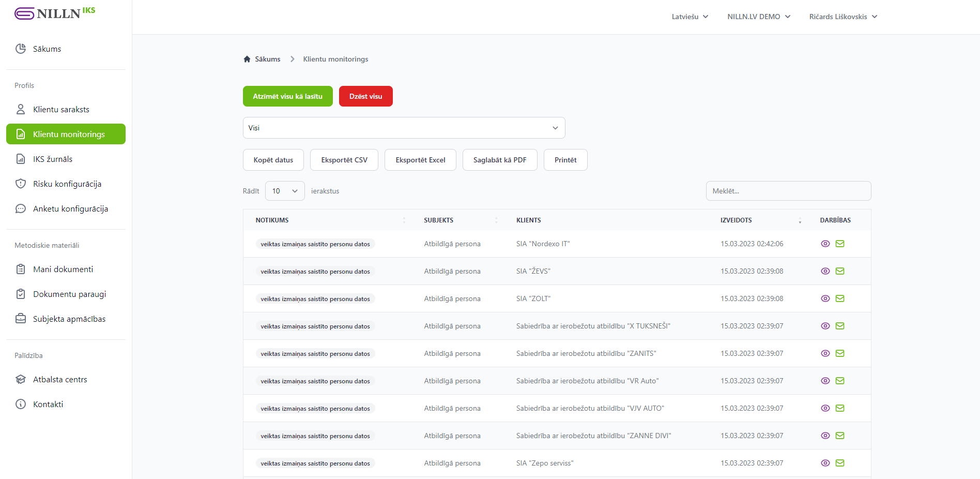The image size is (980, 479).
Task: Click envelope icon for SIA "ŽEVS"
Action: (840, 271)
